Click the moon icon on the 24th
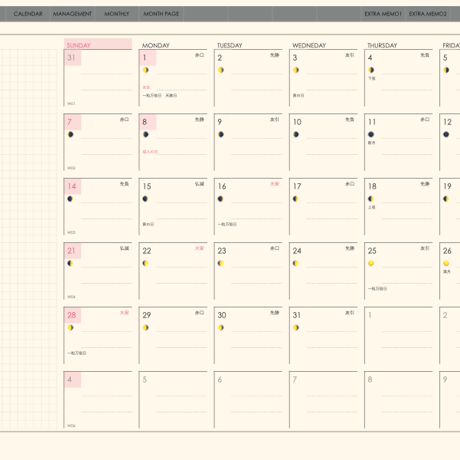This screenshot has width=460, height=460. (296, 263)
